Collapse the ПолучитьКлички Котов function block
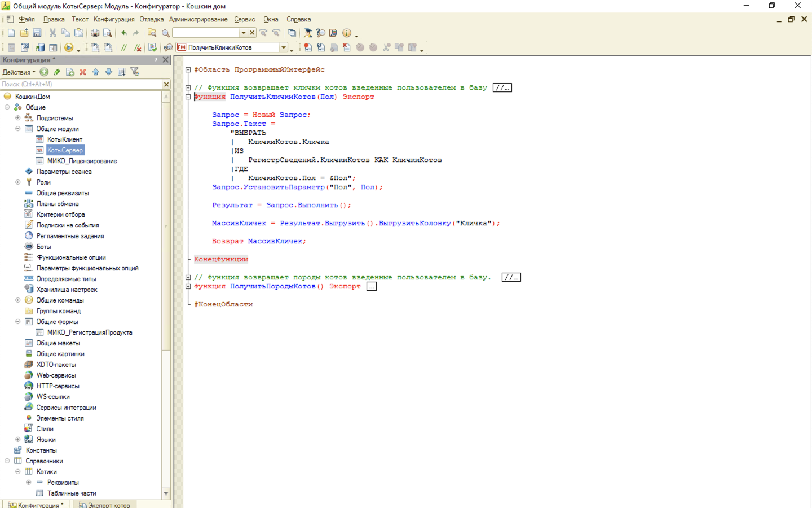 (188, 97)
